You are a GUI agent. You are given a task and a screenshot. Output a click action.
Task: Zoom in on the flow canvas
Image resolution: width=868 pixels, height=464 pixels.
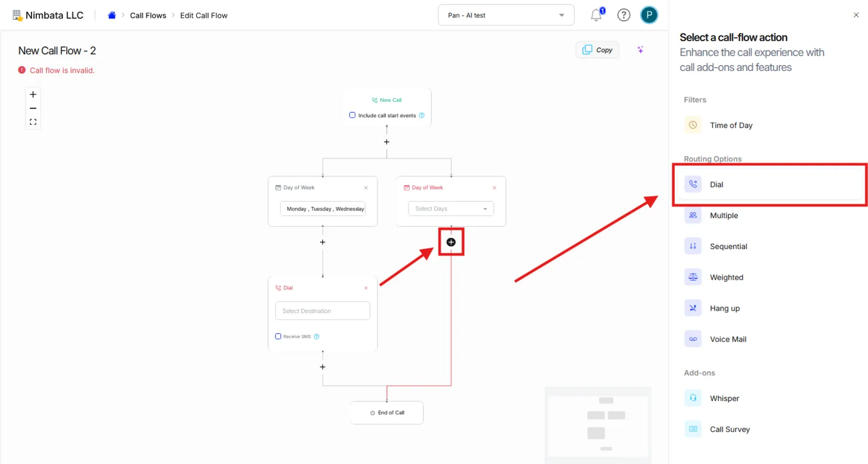pos(33,94)
